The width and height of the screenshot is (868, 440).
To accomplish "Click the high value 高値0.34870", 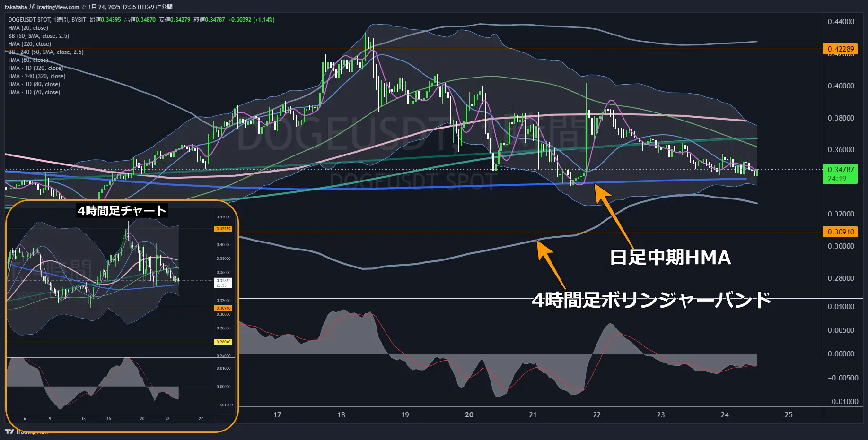I will click(140, 20).
